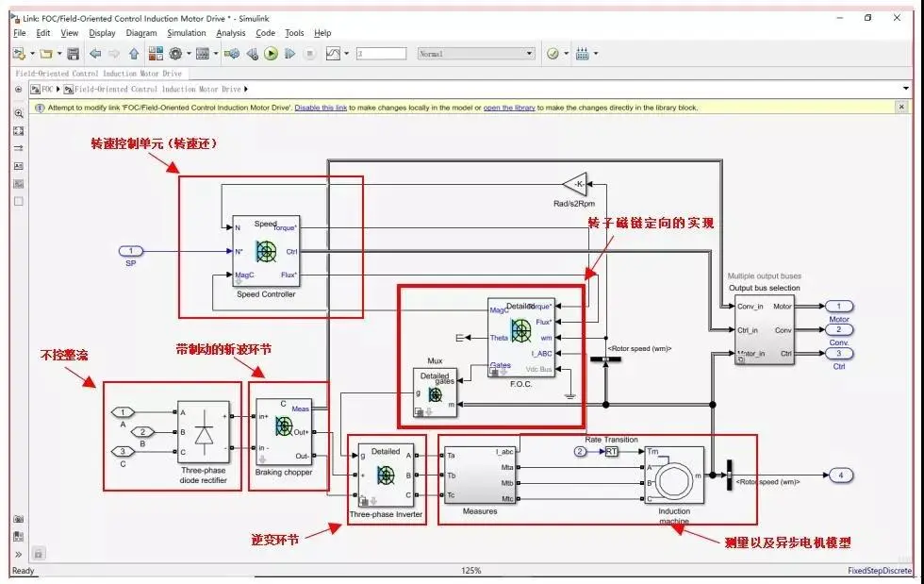Open the Diagram menu
Viewport: 924px width, 584px height.
click(x=141, y=33)
